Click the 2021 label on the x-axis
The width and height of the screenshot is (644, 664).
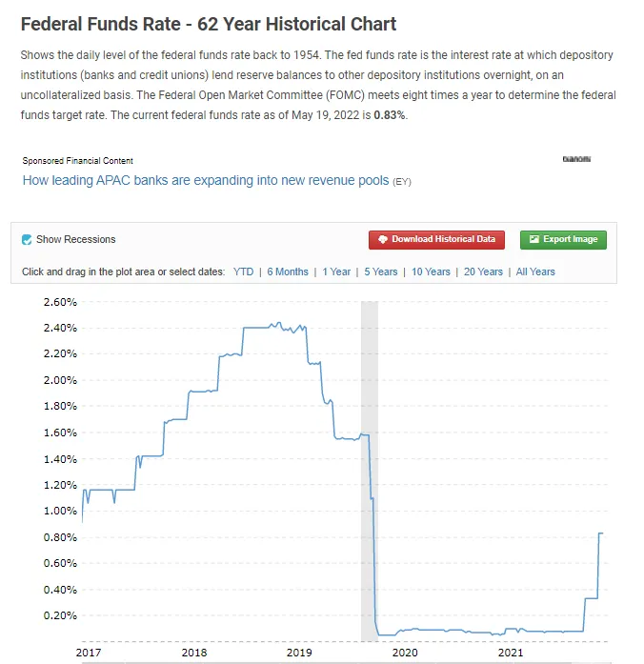tap(511, 653)
